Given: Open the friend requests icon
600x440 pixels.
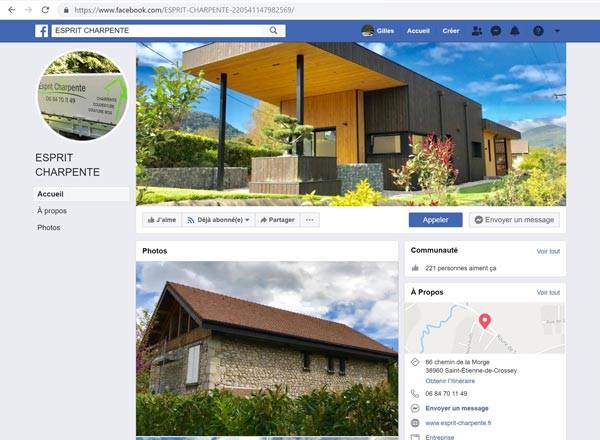Looking at the screenshot, I should pos(477,31).
